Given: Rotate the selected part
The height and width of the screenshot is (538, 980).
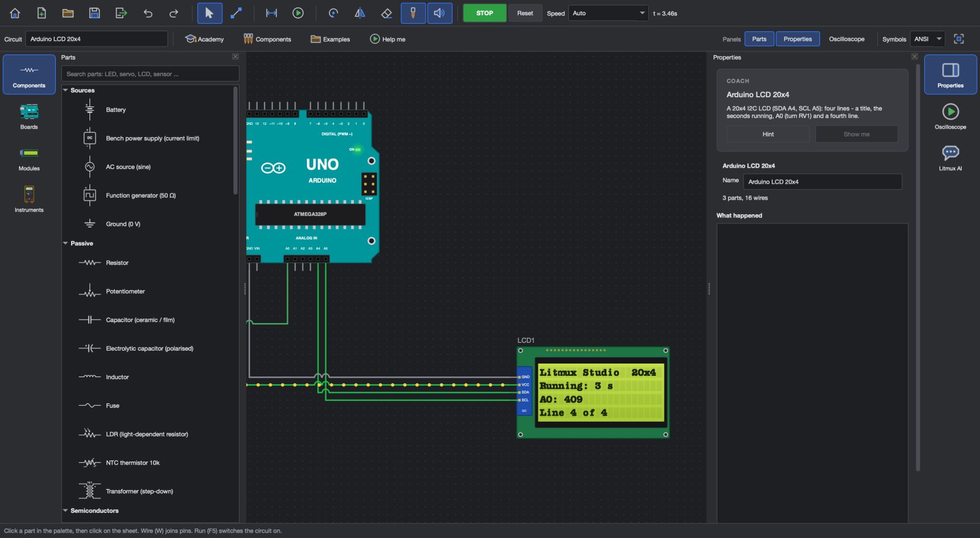Looking at the screenshot, I should coord(333,13).
